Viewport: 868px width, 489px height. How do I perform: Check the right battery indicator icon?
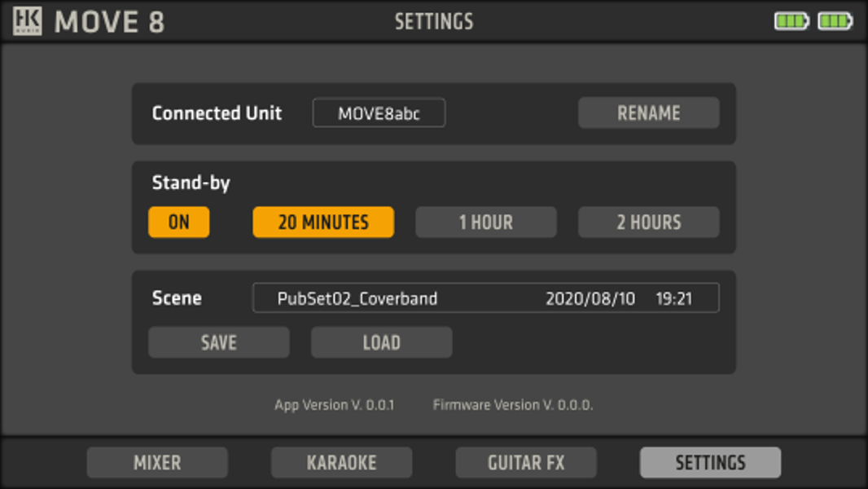(x=835, y=21)
